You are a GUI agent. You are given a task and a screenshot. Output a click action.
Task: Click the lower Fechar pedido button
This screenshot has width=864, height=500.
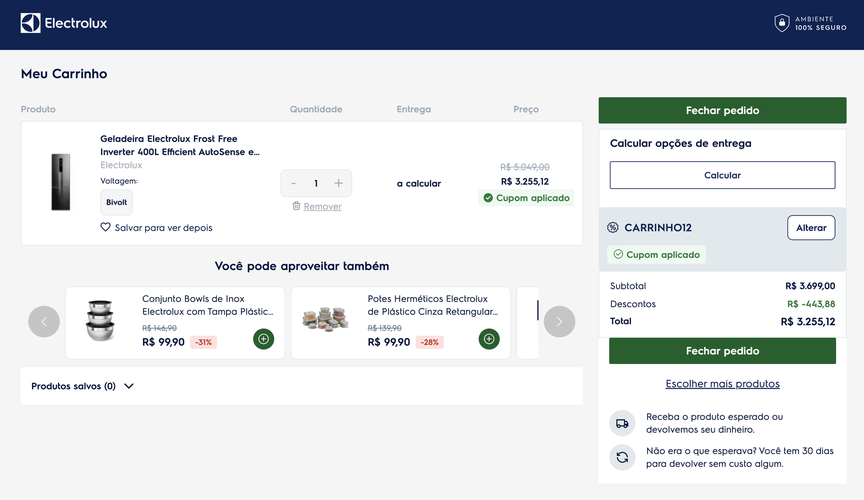722,351
